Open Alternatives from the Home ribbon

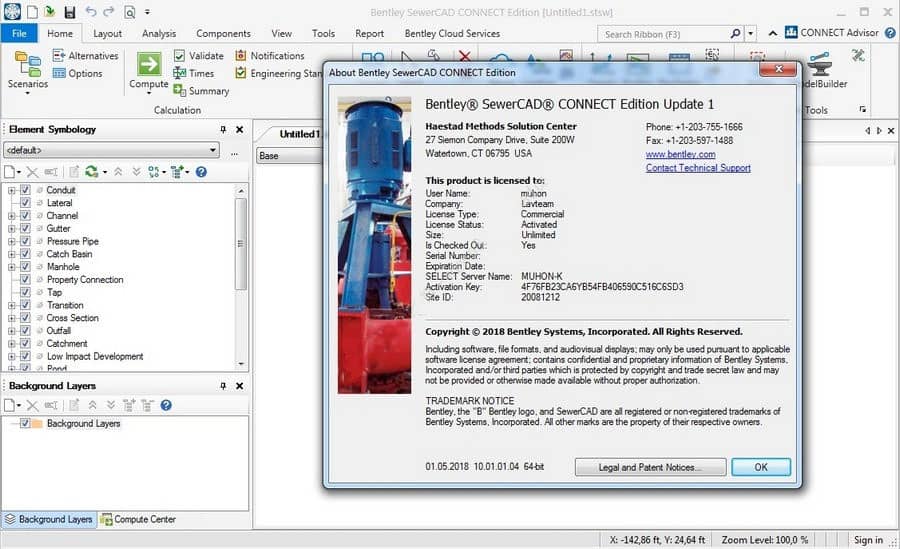click(x=85, y=56)
